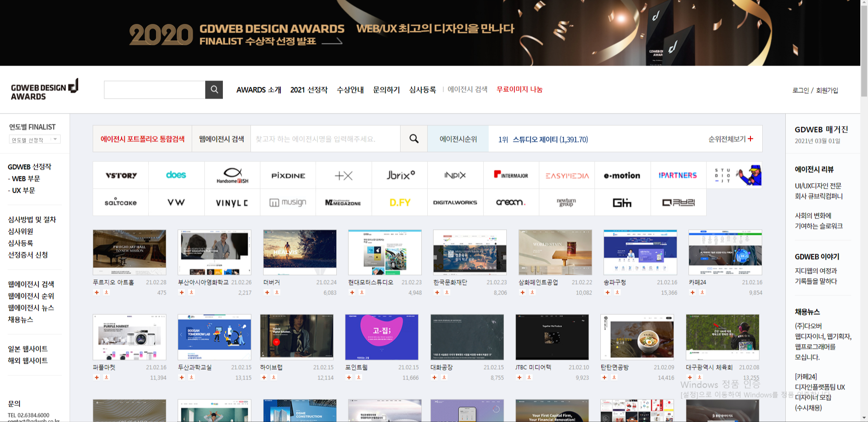Open the UX 부문 sidebar link
Viewport: 868px width, 422px height.
pos(24,190)
